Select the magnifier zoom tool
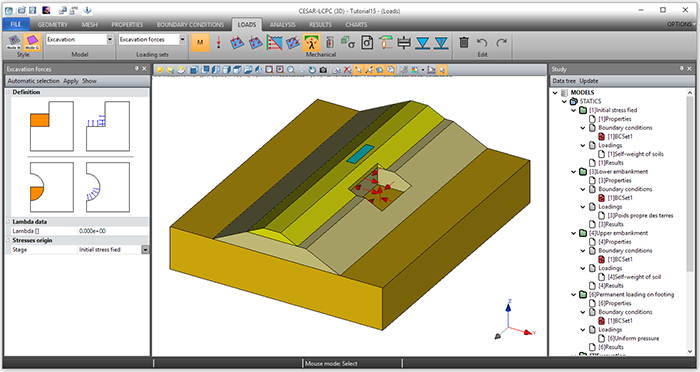The image size is (700, 372). (291, 70)
